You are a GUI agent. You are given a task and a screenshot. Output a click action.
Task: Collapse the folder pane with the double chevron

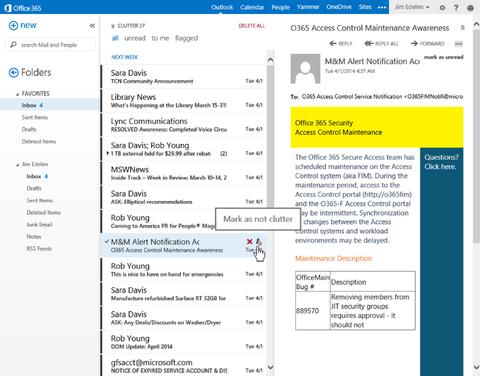(x=92, y=26)
